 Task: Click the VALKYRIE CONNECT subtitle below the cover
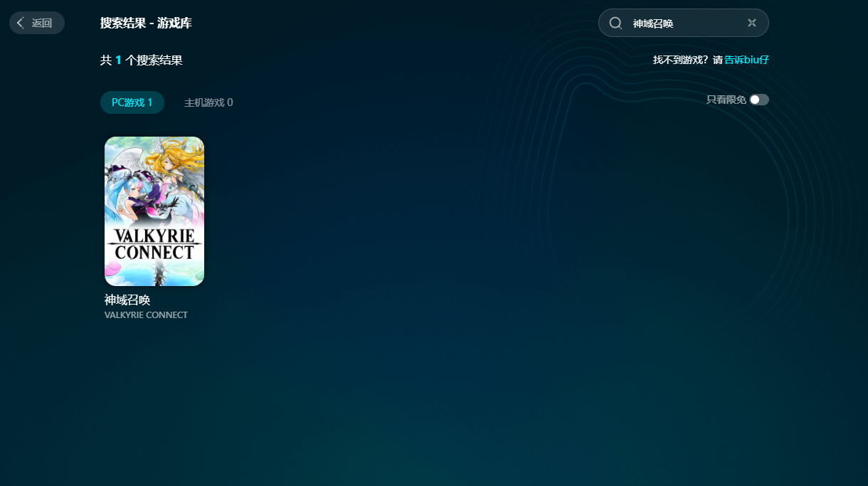[x=146, y=315]
